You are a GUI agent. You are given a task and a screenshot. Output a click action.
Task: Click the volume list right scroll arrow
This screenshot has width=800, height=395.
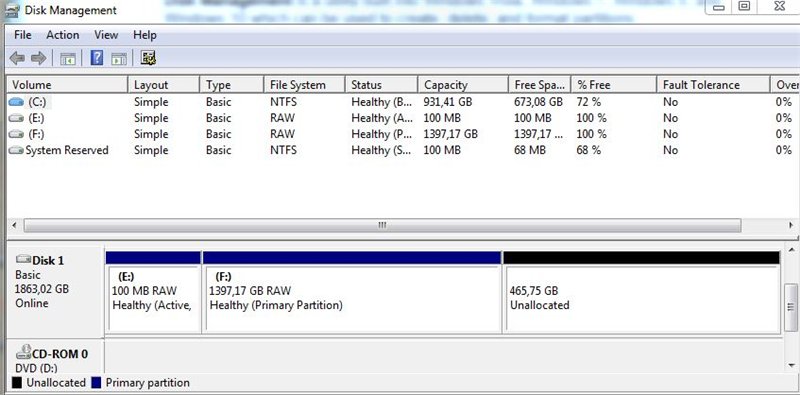pos(791,226)
